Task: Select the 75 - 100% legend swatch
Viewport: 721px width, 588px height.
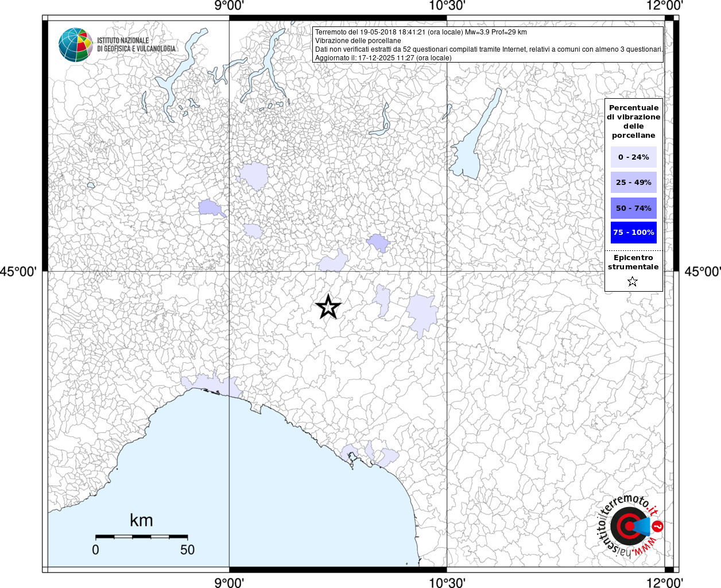Action: (x=633, y=233)
